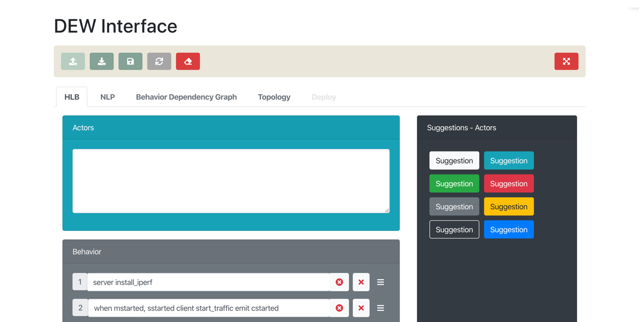Screen dimensions: 644x322
Task: Click the download icon button
Action: click(x=102, y=61)
